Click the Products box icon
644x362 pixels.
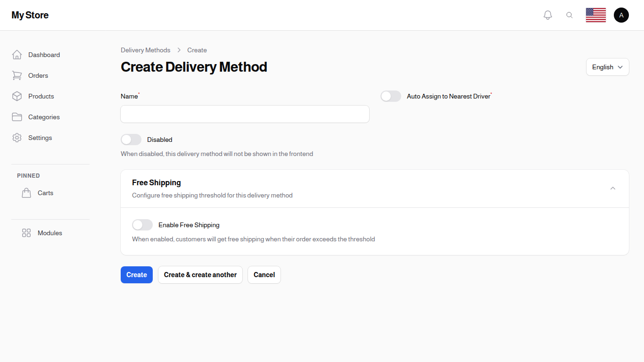tap(17, 96)
